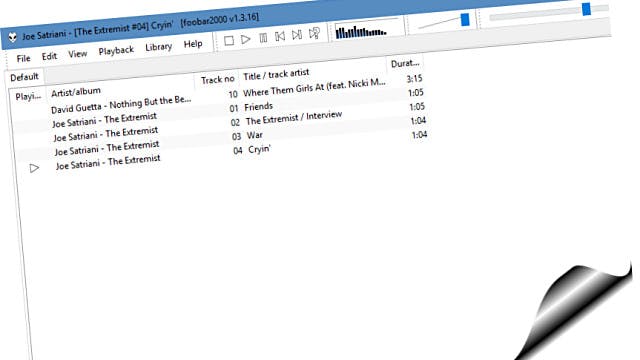The width and height of the screenshot is (640, 360).
Task: Select the track titled Friends
Action: (x=258, y=107)
